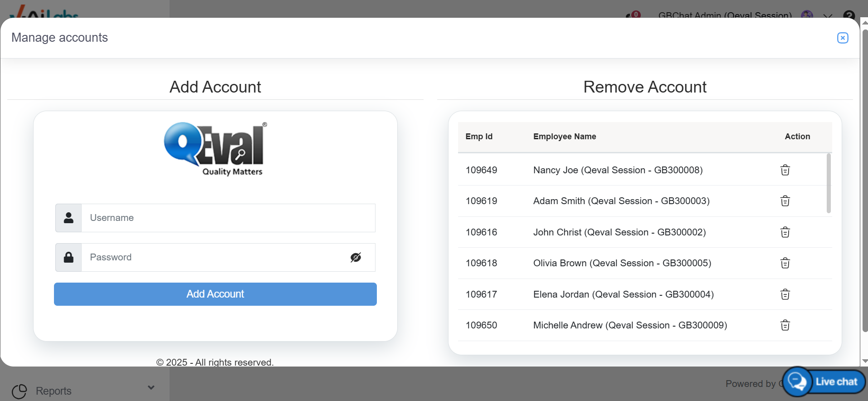Click the lock icon beside Password
This screenshot has width=868, height=401.
click(x=68, y=257)
